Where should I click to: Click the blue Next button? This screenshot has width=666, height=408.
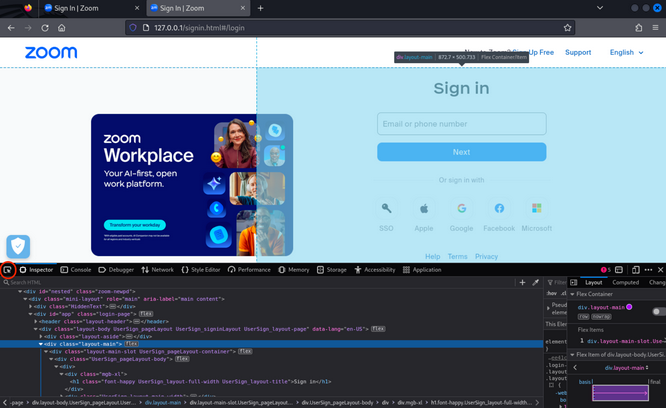click(x=462, y=152)
